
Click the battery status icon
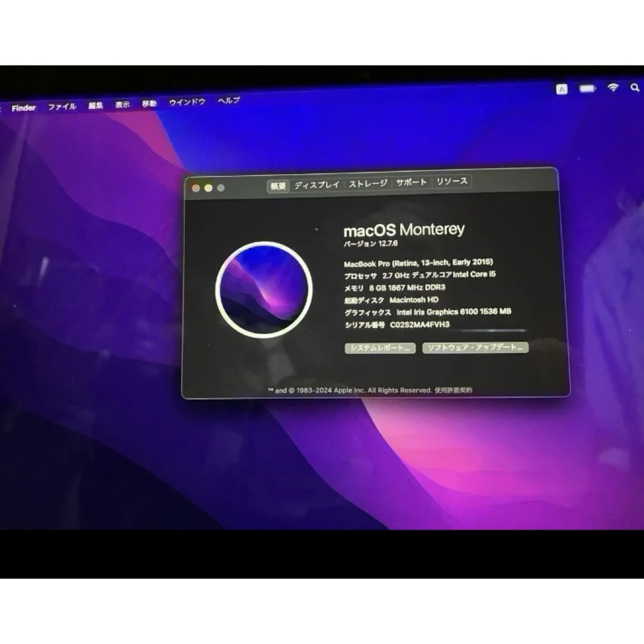click(587, 88)
